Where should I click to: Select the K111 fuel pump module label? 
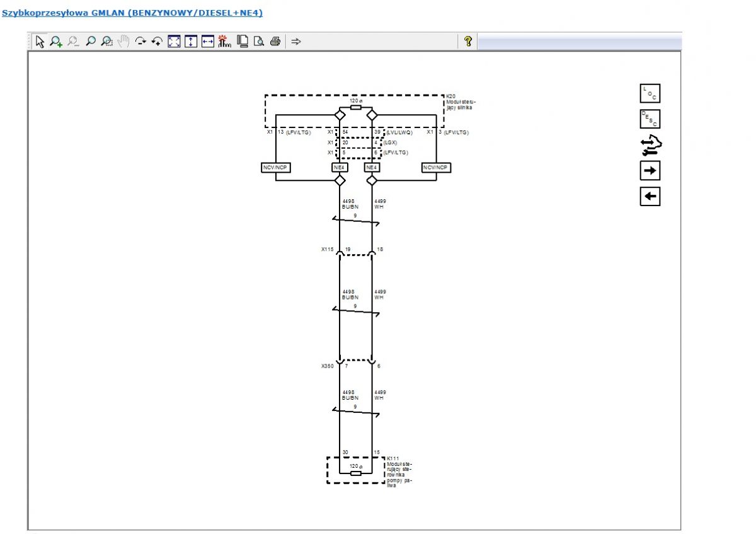[400, 472]
